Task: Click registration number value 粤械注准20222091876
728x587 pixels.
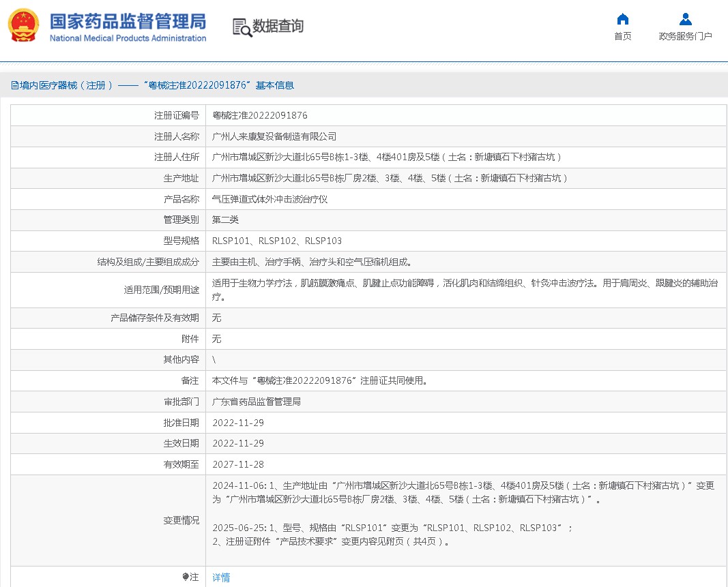Action: pyautogui.click(x=260, y=115)
